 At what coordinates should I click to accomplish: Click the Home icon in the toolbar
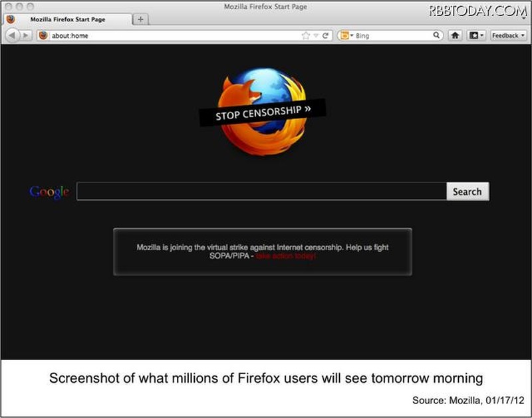(x=456, y=35)
